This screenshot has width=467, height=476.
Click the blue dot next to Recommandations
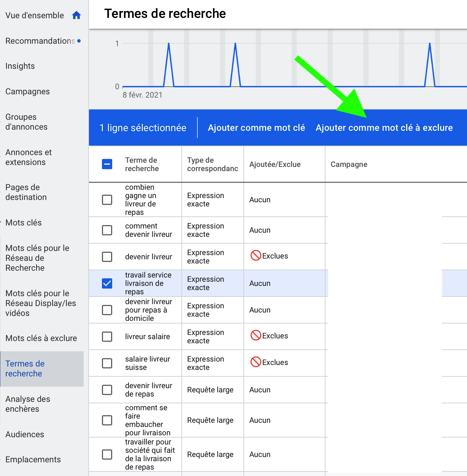[79, 41]
